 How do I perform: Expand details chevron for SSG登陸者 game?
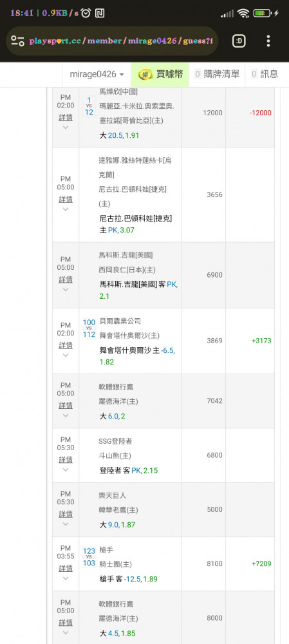click(66, 469)
